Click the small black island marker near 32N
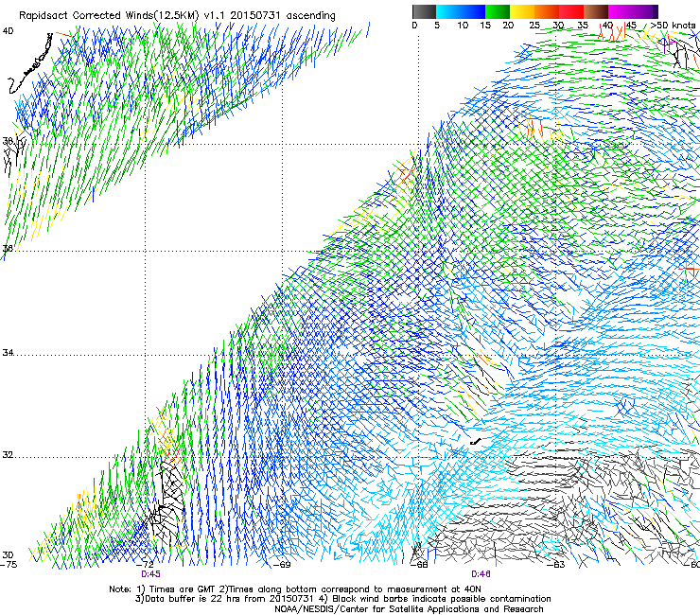700x615 pixels. pyautogui.click(x=476, y=442)
